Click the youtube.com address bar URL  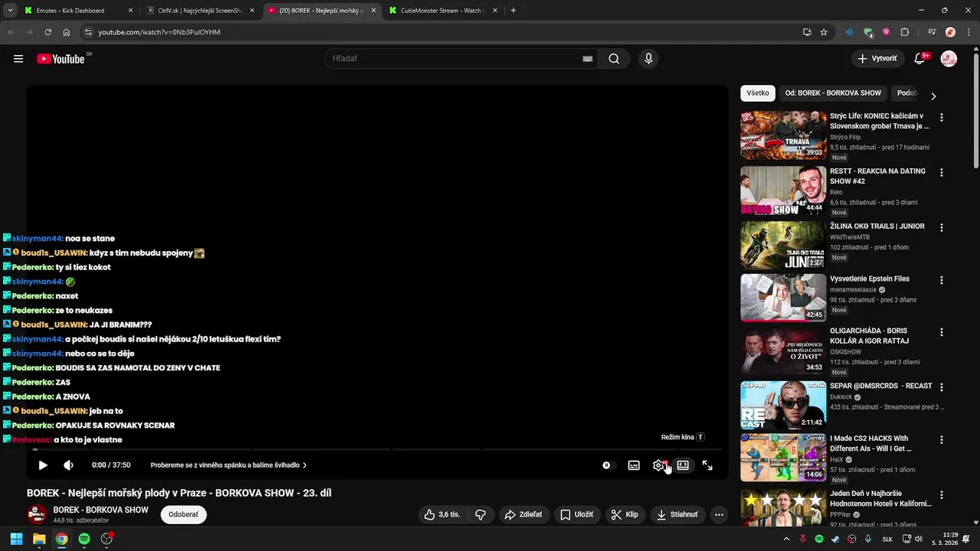coord(159,32)
